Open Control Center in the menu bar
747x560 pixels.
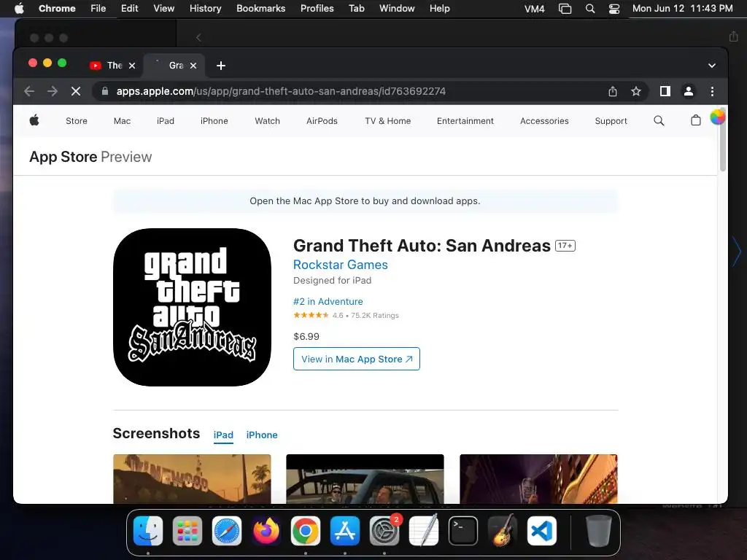click(614, 9)
